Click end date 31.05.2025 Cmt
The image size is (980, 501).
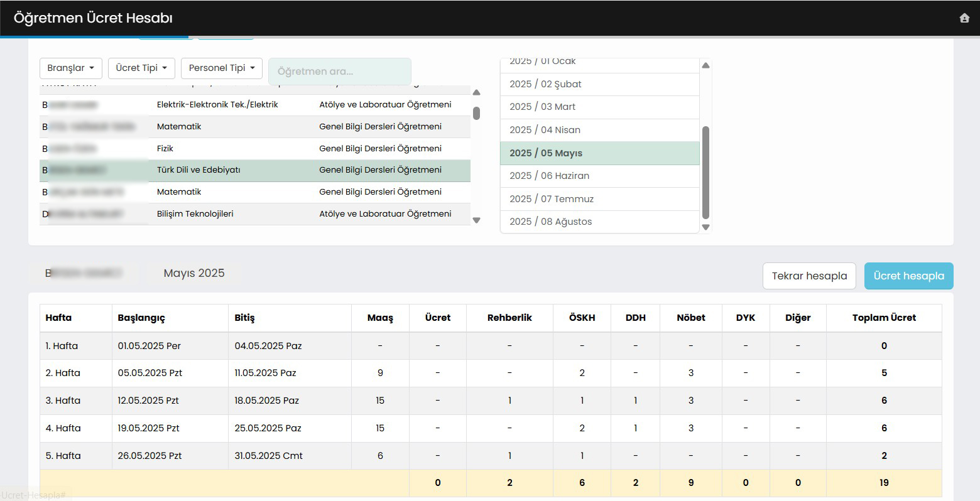(269, 456)
